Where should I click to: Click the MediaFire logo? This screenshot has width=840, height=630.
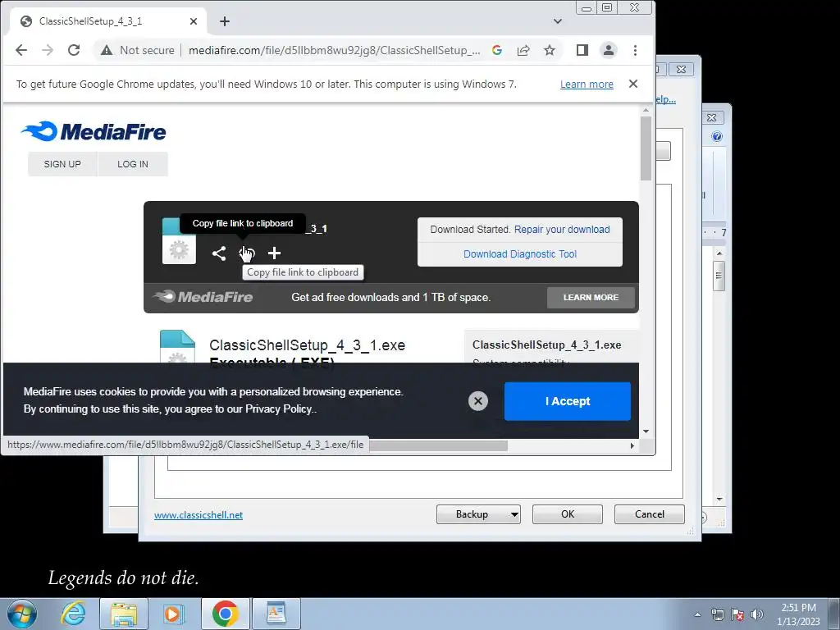tap(94, 131)
